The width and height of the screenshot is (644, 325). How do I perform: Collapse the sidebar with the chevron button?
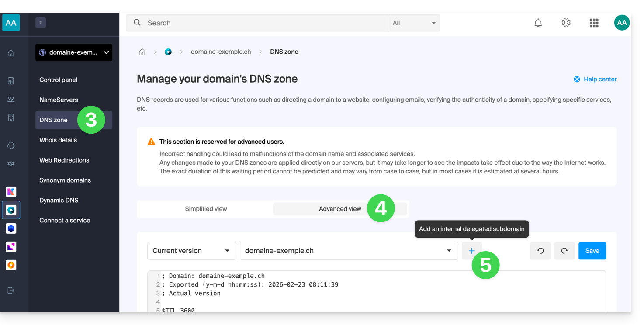click(x=41, y=22)
